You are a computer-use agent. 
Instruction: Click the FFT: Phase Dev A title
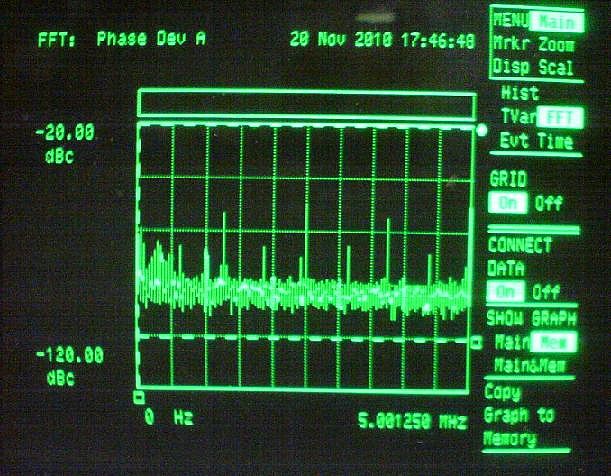(x=121, y=39)
